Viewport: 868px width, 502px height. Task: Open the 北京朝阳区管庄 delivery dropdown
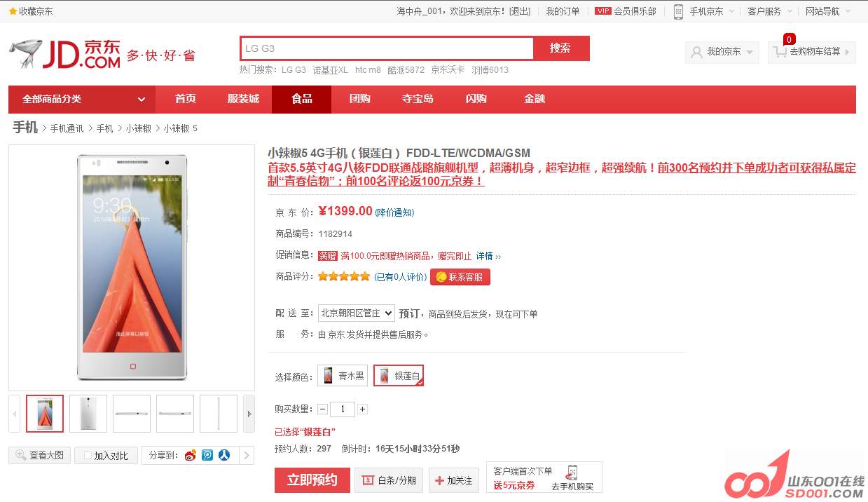coord(357,313)
